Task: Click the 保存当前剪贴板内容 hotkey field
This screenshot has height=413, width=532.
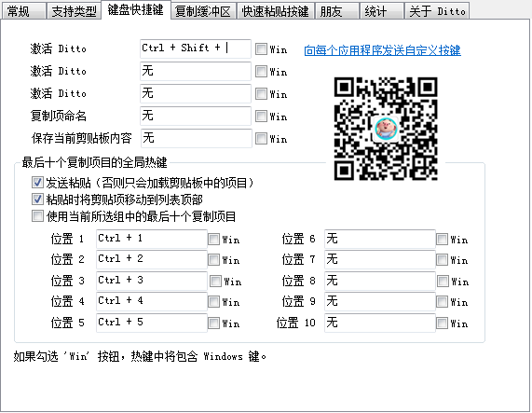Action: pos(196,139)
